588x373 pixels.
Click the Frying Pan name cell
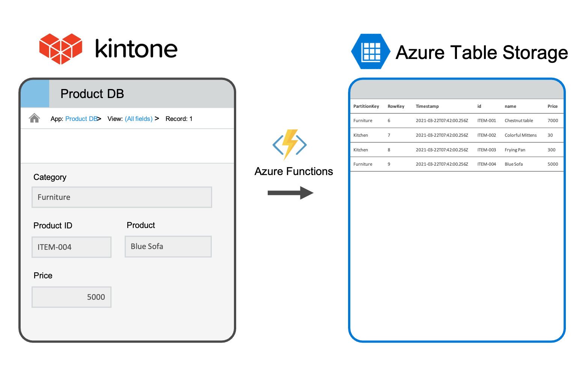pos(515,150)
